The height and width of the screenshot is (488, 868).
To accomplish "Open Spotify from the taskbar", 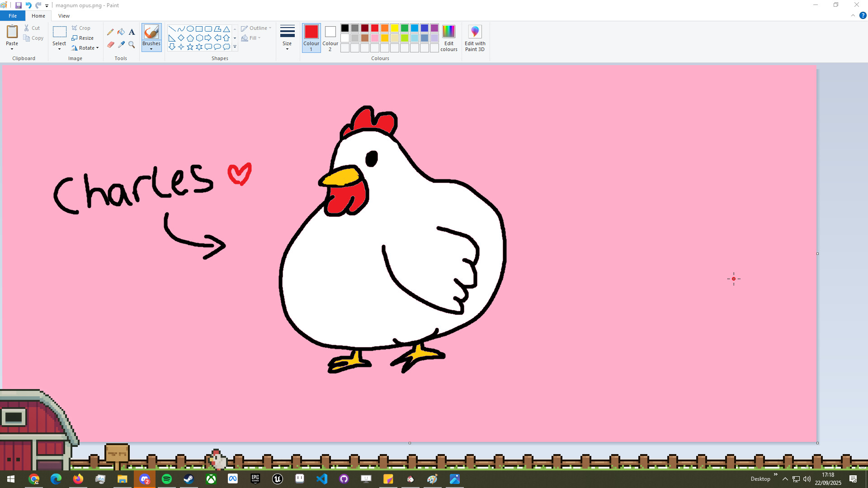I will tap(167, 479).
